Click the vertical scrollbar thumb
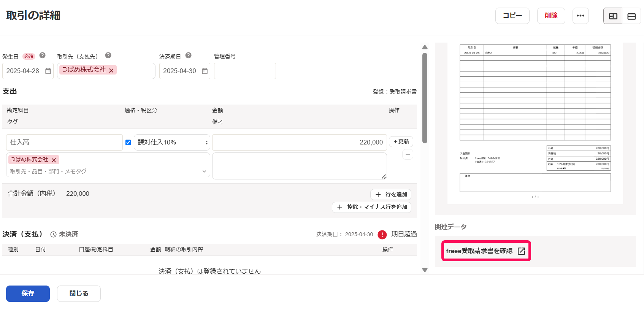This screenshot has width=644, height=311. click(425, 98)
